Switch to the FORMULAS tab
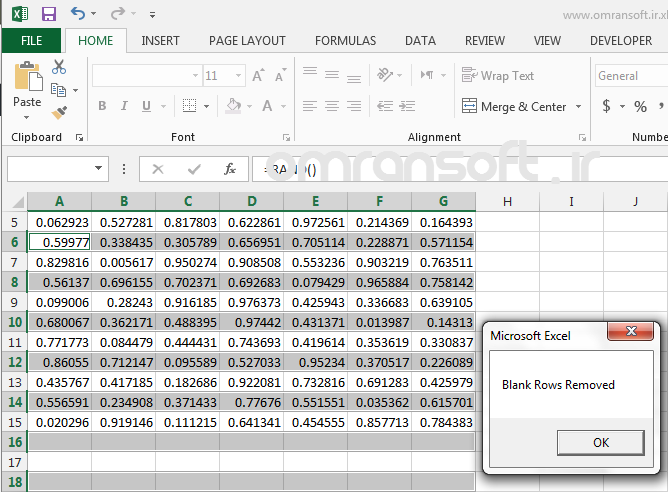Viewport: 668px width, 492px height. [346, 40]
